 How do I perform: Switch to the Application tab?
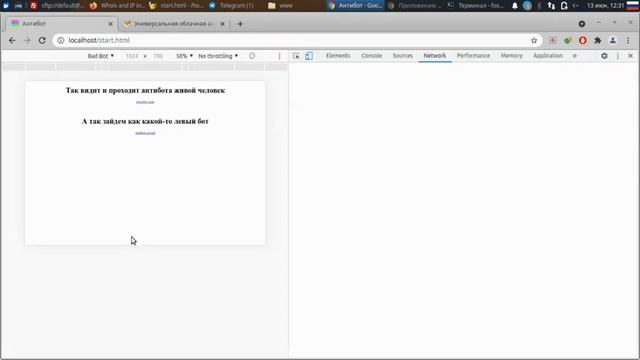click(x=548, y=56)
